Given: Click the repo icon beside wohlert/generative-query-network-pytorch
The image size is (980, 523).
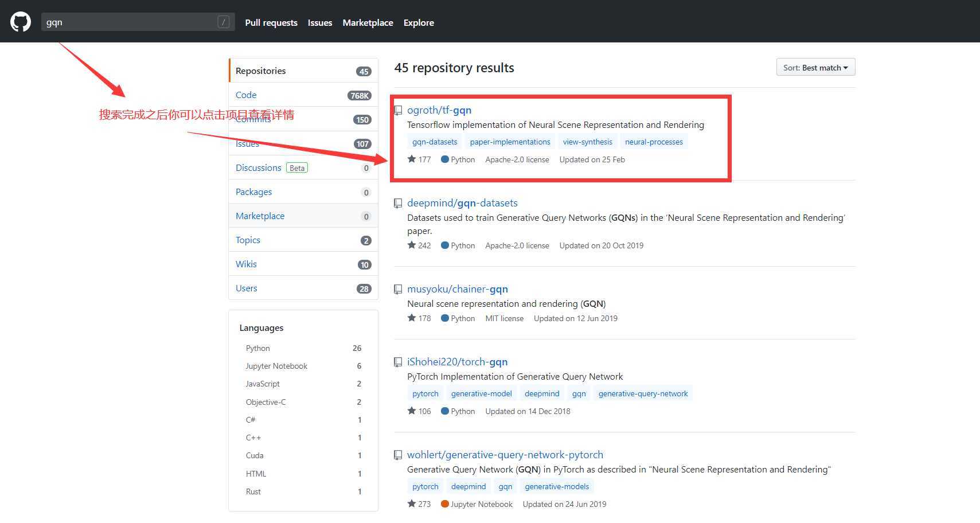Looking at the screenshot, I should (x=398, y=455).
